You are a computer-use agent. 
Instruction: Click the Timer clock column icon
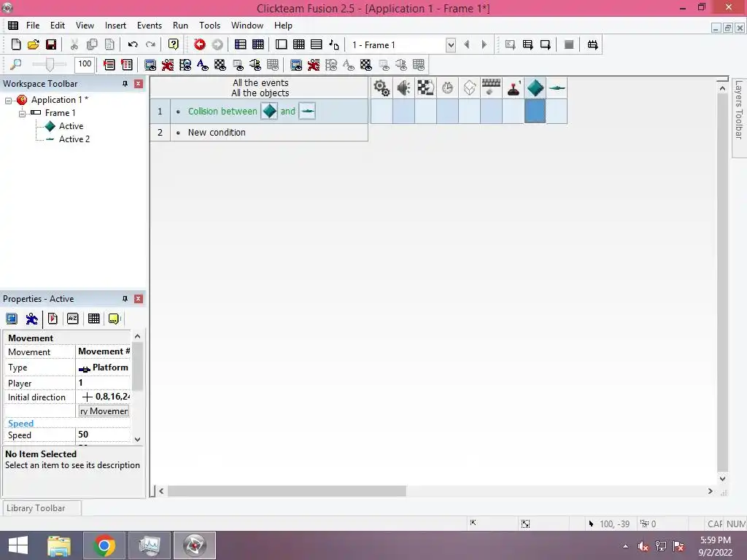point(447,87)
